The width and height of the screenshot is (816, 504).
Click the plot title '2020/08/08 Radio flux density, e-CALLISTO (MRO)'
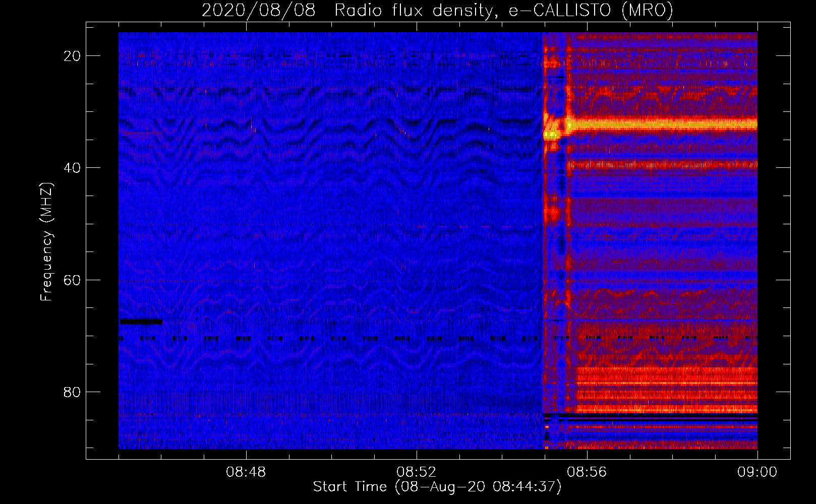click(437, 10)
